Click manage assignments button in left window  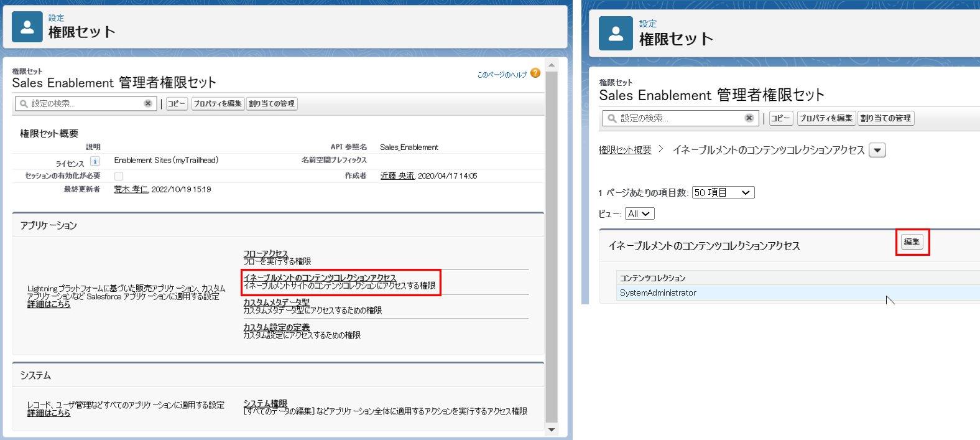(x=272, y=103)
